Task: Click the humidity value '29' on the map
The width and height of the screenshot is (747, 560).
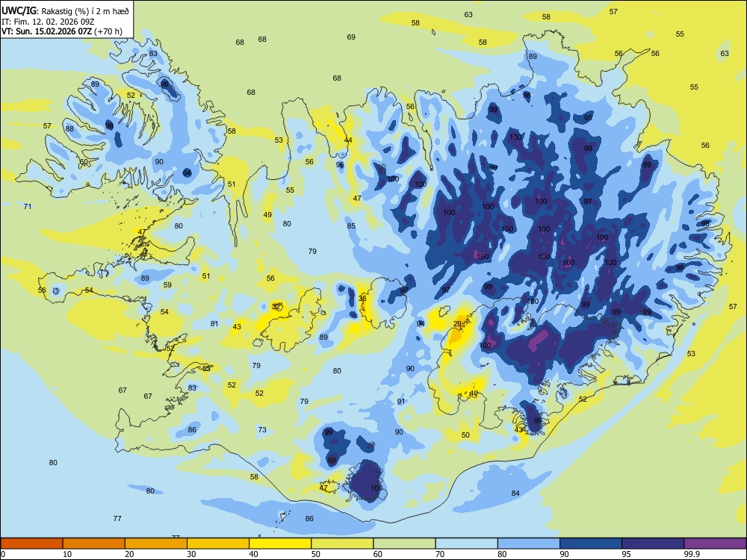Action: tap(457, 324)
